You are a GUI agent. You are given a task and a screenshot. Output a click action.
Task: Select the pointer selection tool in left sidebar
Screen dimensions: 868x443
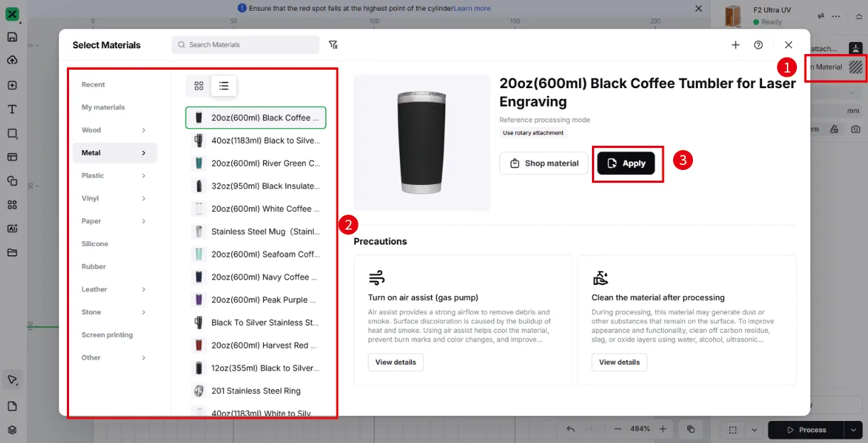pos(12,380)
